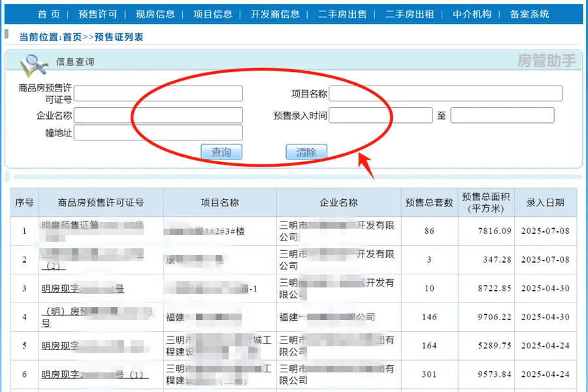588x392 pixels.
Task: Click the magnifier icon beside 信息查询
Action: tap(34, 63)
